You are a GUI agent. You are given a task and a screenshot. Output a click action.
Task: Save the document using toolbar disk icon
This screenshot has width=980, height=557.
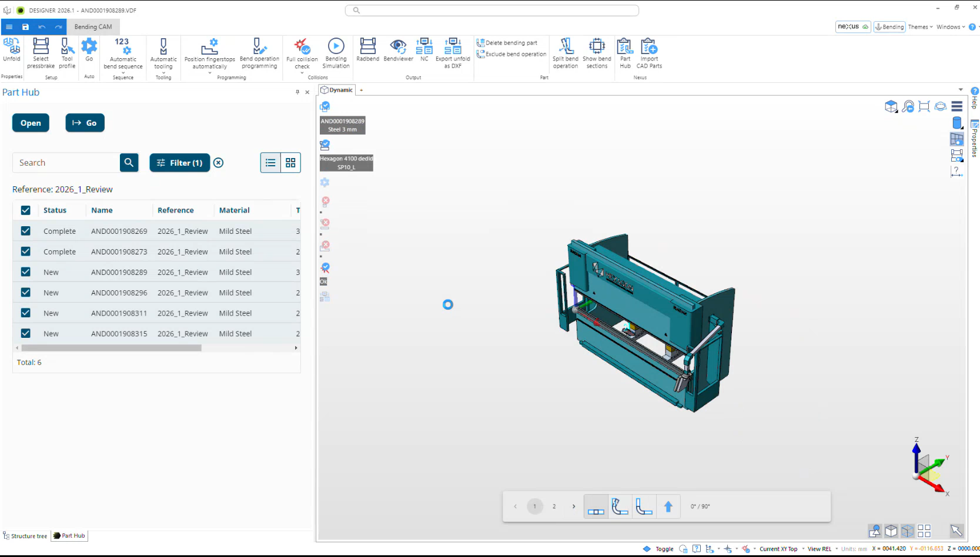[25, 27]
